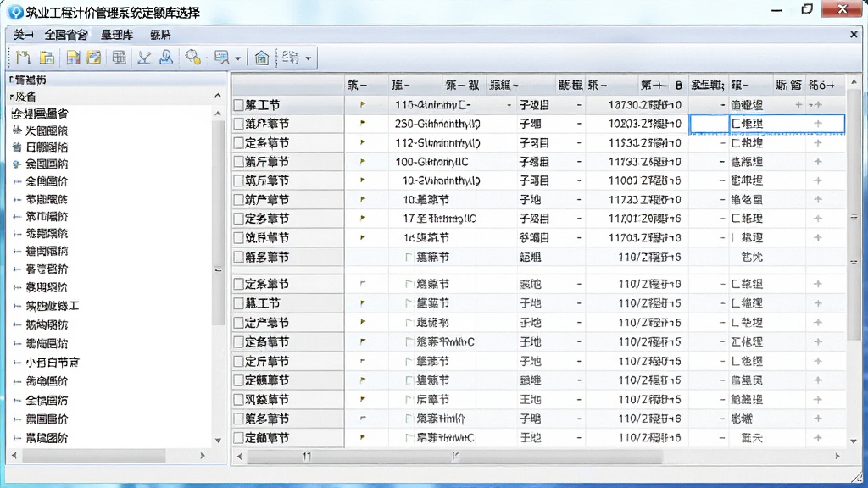Screen dimensions: 868x488
Task: Tick the checkbox in the 115-G row
Action: 238,104
